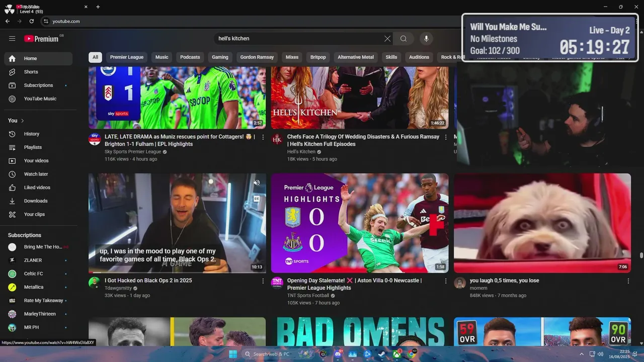
Task: Select the All filter chip
Action: (x=95, y=57)
